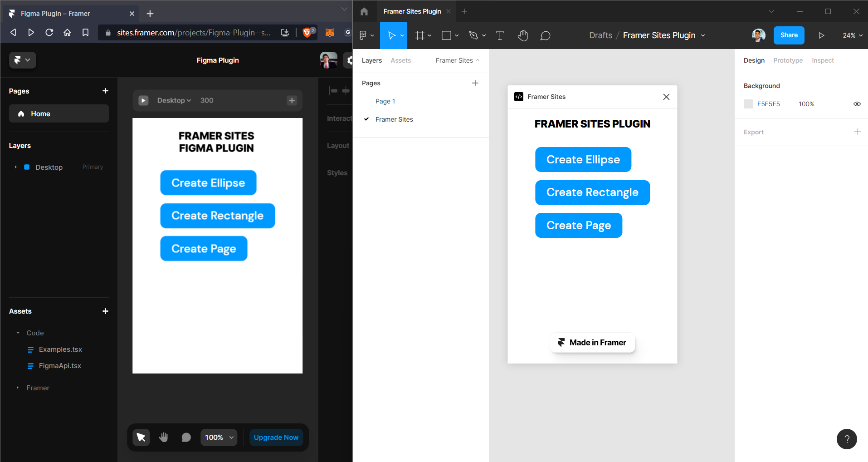Go to Figma home tab
The height and width of the screenshot is (462, 868).
364,11
